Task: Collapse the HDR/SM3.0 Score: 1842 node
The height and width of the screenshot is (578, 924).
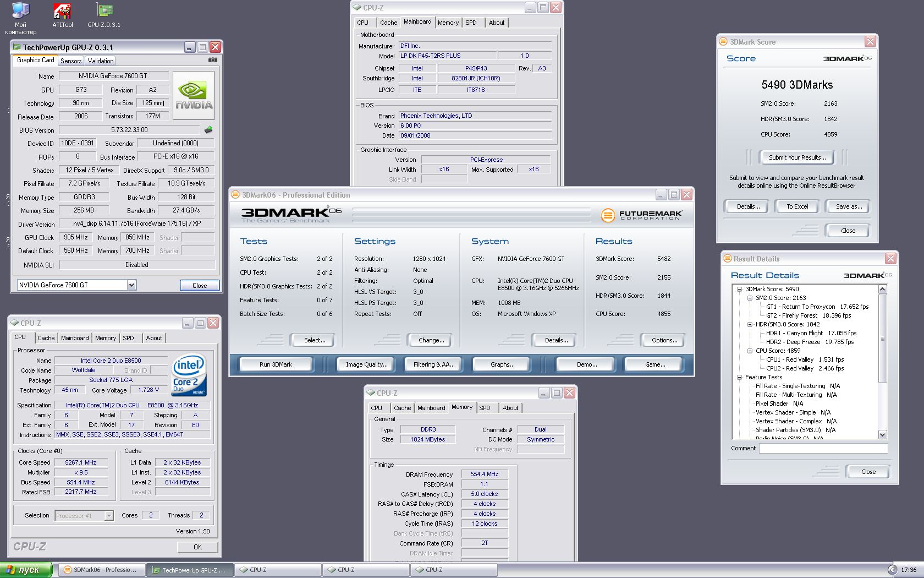Action: (750, 324)
